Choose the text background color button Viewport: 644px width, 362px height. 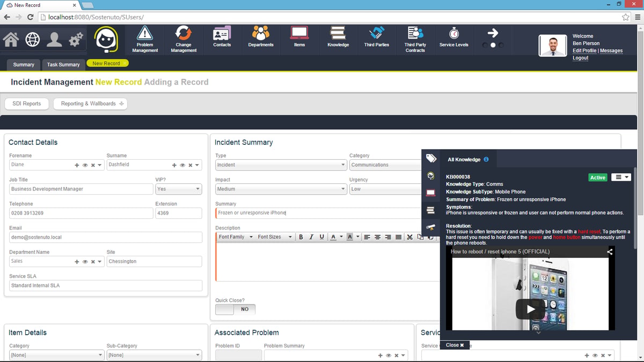pos(349,237)
